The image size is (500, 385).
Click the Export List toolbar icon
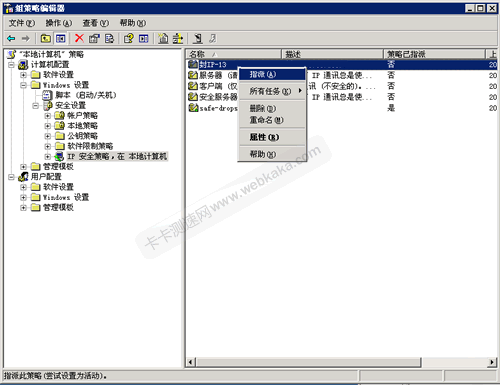(109, 39)
